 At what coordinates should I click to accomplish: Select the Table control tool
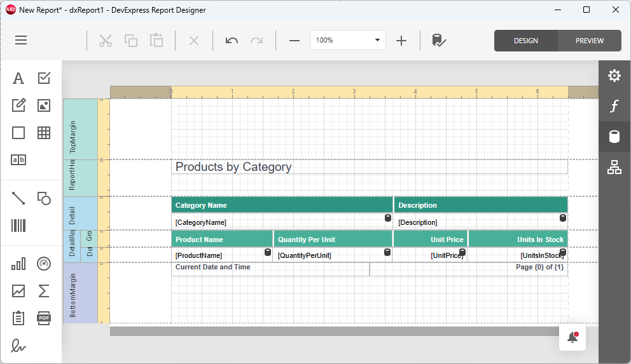click(44, 133)
